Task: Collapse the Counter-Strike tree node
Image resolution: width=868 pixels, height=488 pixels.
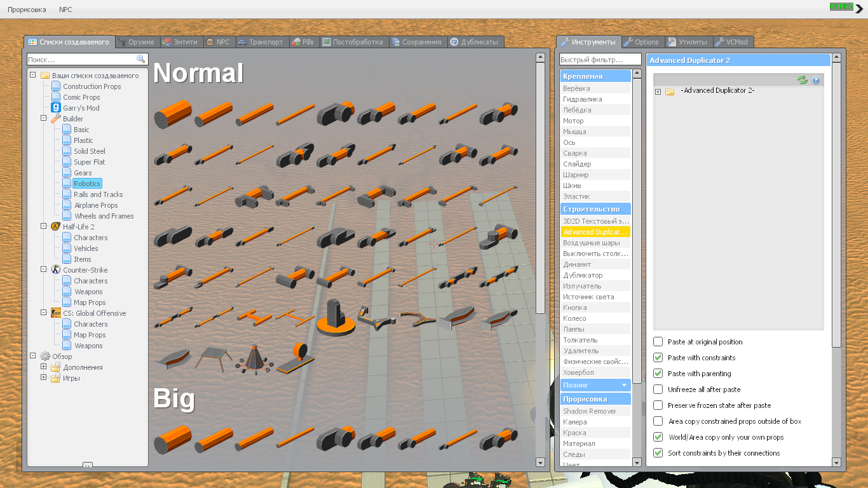Action: click(44, 270)
